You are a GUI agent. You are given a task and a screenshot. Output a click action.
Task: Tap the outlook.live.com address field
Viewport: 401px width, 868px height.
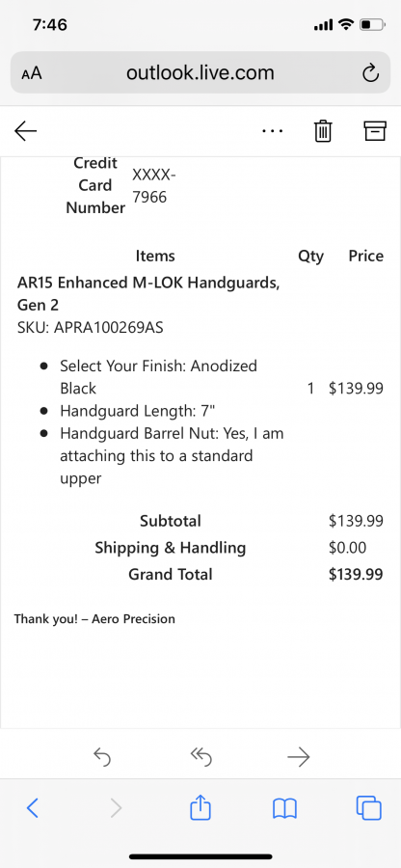click(x=200, y=72)
